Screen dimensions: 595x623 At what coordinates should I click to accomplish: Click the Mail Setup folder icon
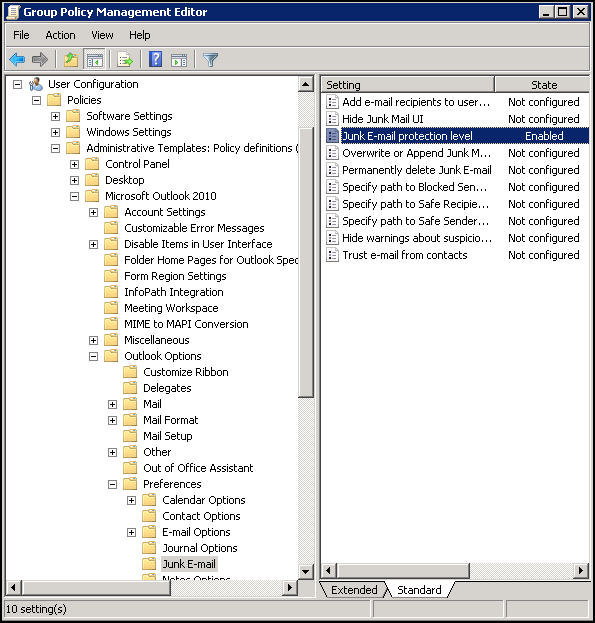[x=130, y=436]
